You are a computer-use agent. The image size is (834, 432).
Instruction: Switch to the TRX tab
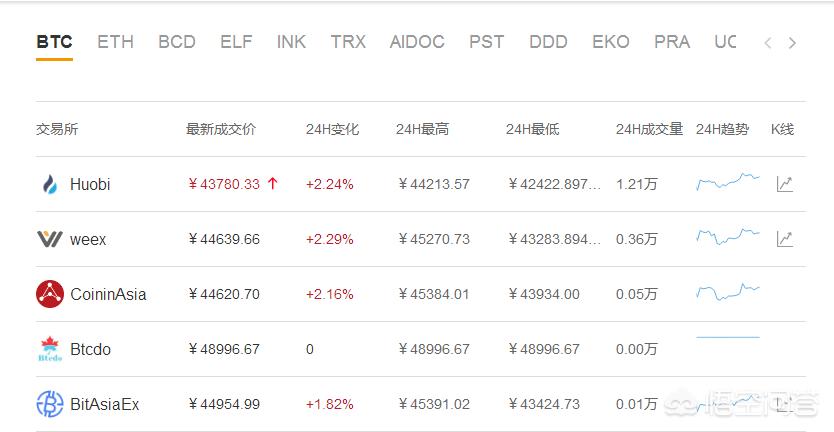pyautogui.click(x=348, y=42)
